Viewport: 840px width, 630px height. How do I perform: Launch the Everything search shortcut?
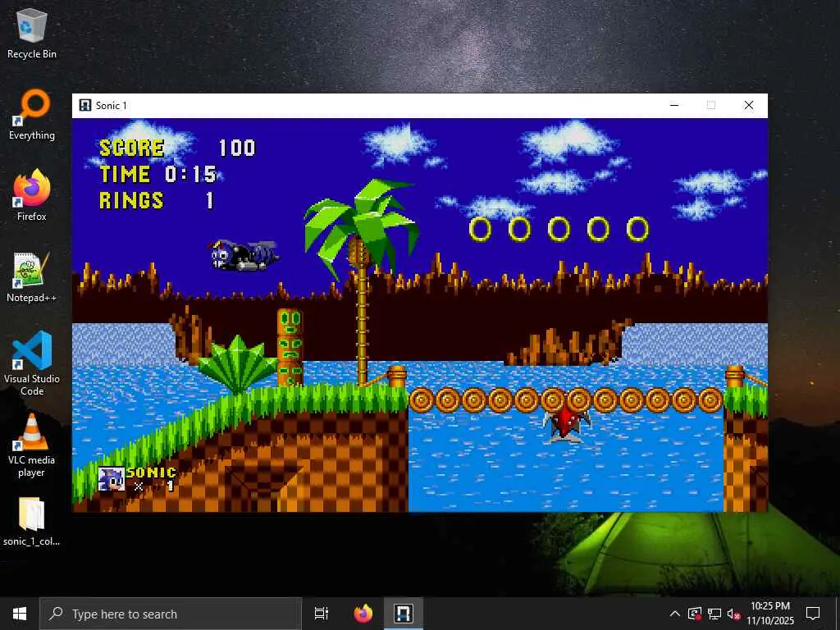(x=32, y=116)
